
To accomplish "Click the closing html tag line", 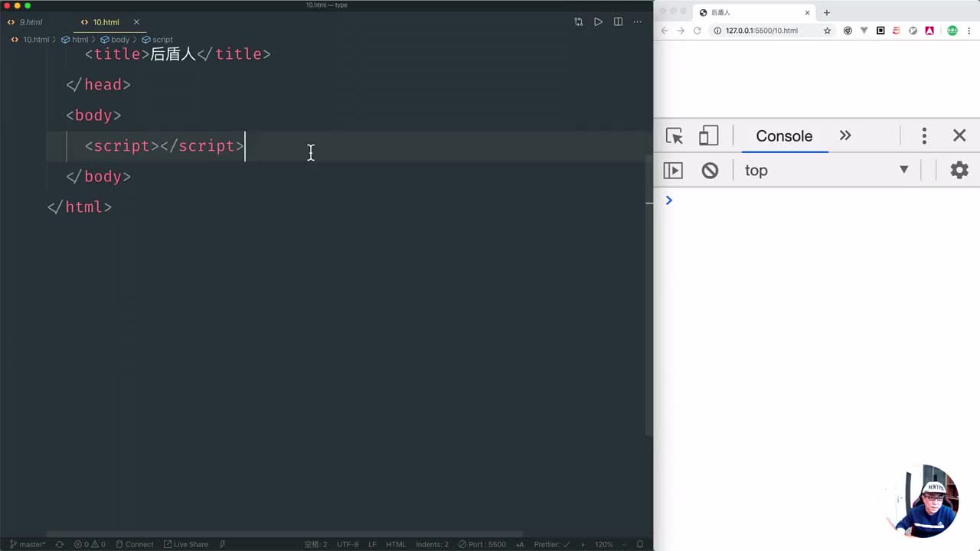I will pyautogui.click(x=80, y=207).
